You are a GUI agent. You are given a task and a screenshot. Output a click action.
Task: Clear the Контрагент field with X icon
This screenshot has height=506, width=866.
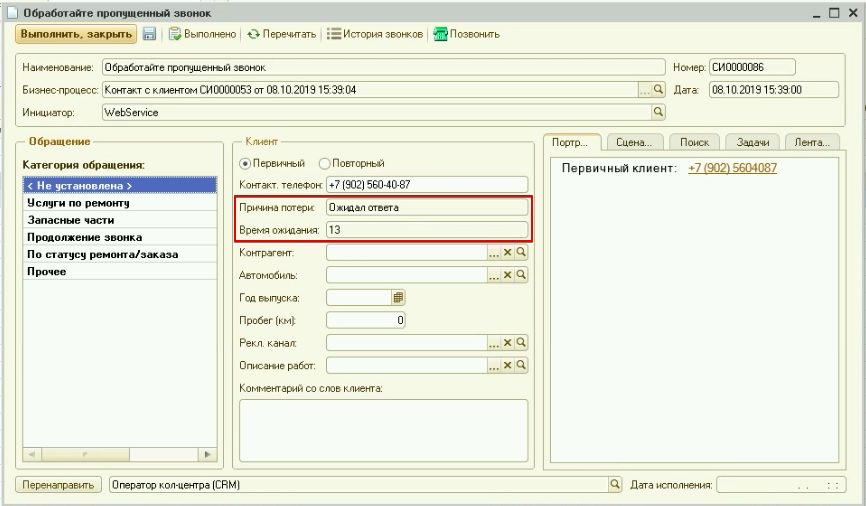tap(507, 252)
